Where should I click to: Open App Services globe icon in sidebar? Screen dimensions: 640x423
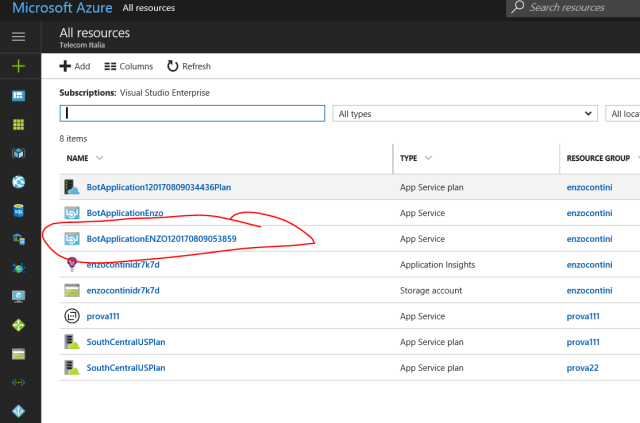[x=18, y=182]
